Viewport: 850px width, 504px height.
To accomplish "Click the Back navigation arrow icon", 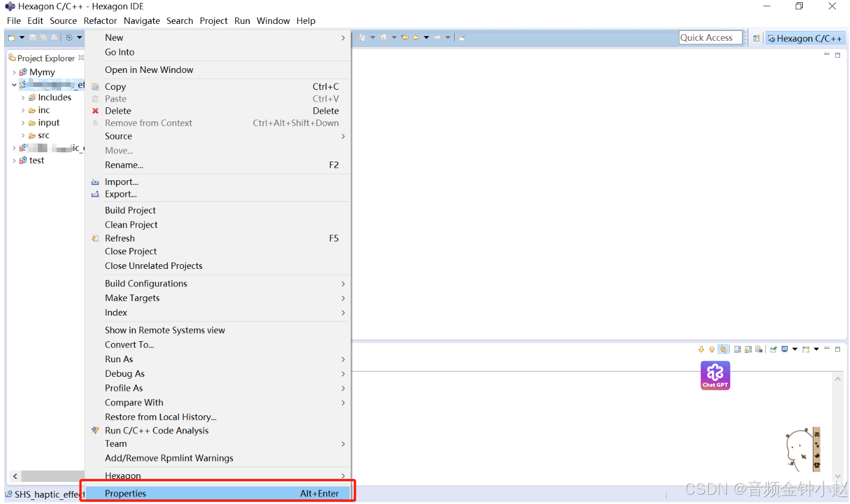I will coord(416,38).
